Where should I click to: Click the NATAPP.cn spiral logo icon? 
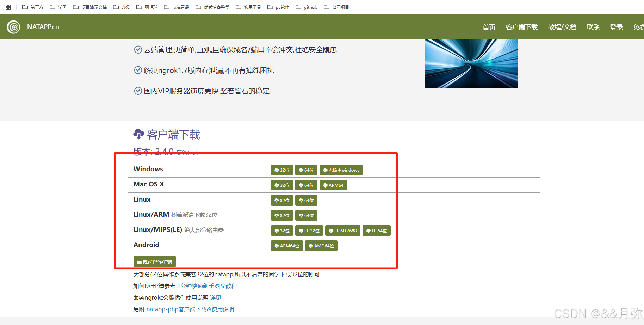coord(13,27)
